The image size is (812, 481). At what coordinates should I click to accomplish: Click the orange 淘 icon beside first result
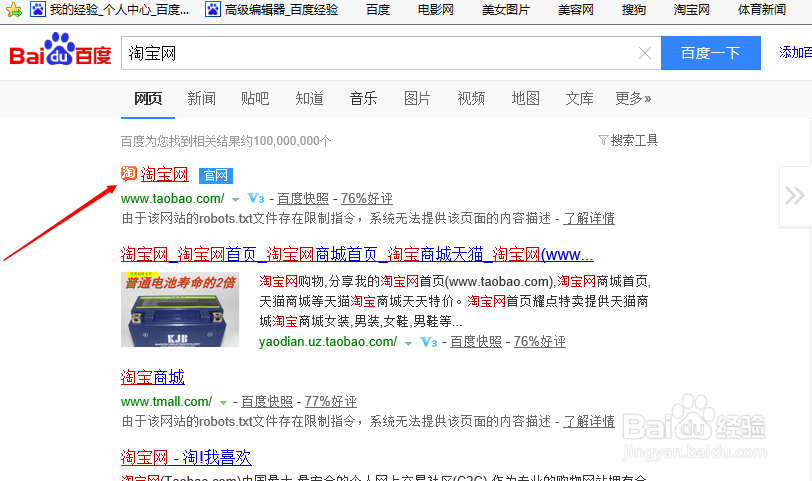(129, 173)
